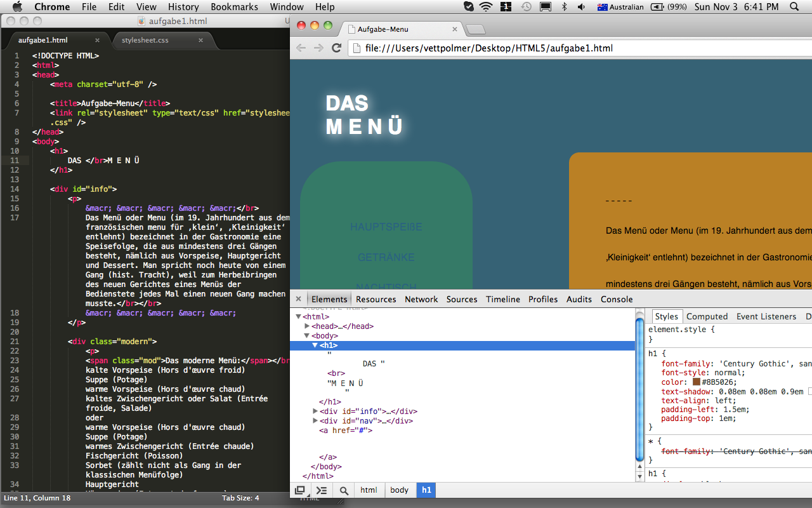Open Spotlight search in the menu bar
Viewport: 812px width, 508px height.
tap(794, 7)
